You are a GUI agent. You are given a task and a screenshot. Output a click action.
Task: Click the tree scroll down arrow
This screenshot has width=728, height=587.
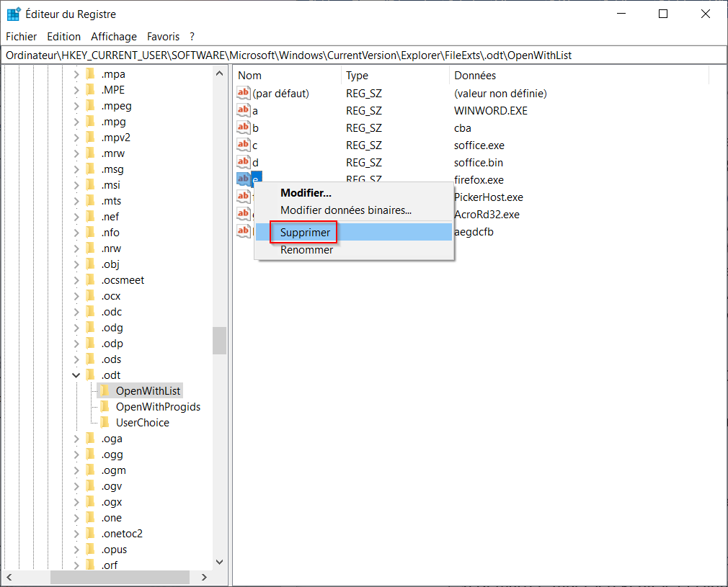click(220, 562)
